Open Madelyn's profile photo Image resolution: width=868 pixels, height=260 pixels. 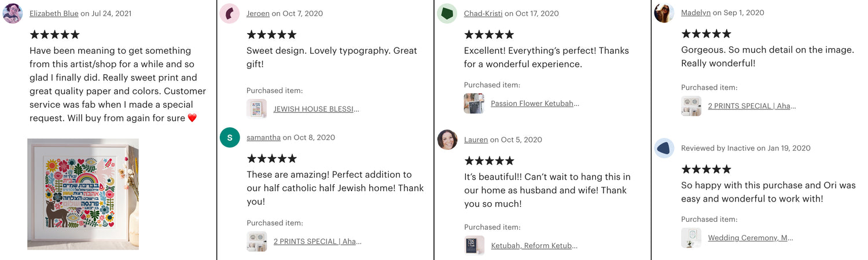click(664, 13)
